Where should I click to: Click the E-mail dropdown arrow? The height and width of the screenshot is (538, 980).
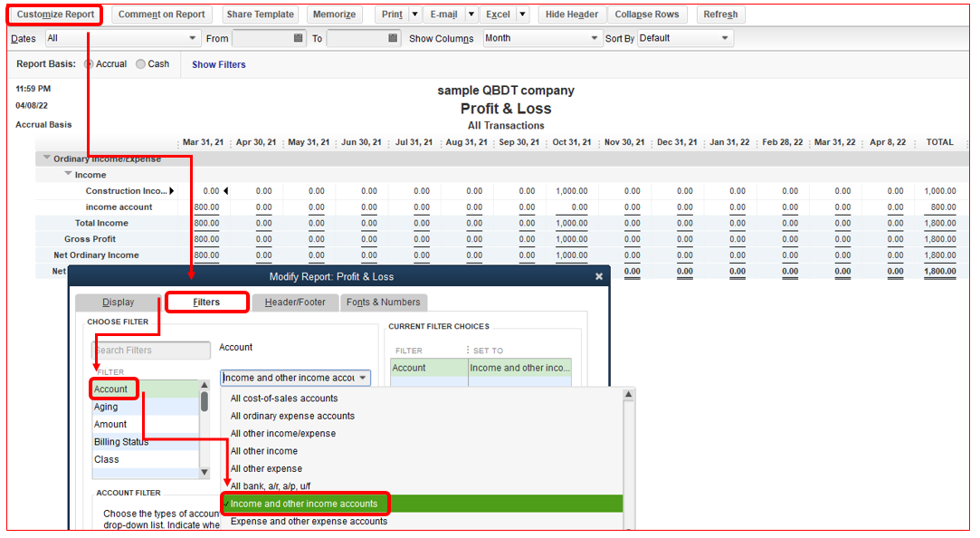click(471, 14)
